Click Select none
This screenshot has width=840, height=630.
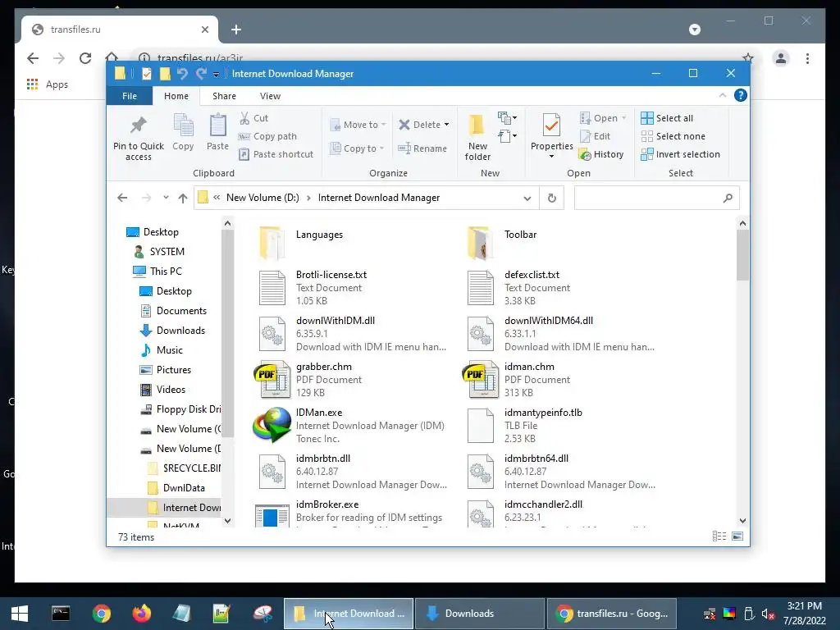tap(673, 136)
